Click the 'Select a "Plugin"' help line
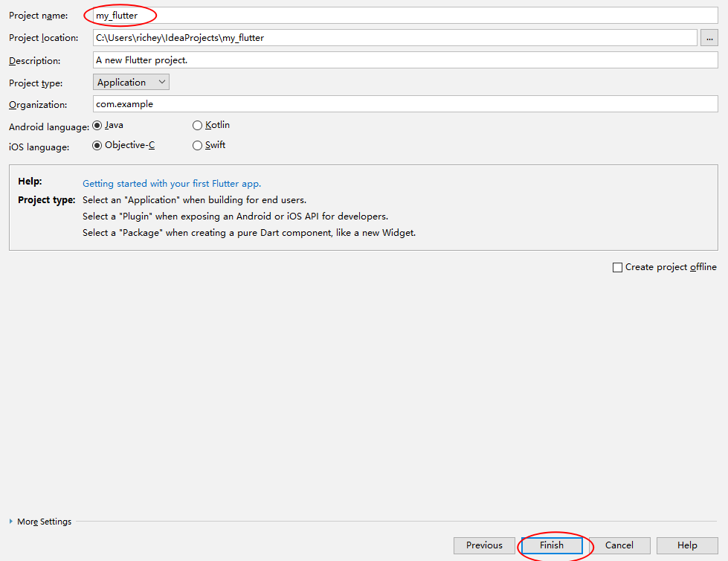The height and width of the screenshot is (561, 728). tap(236, 217)
